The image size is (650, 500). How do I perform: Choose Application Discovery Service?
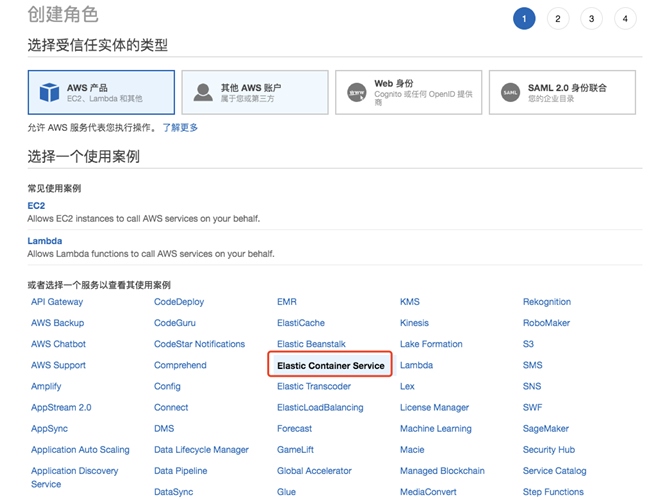75,478
